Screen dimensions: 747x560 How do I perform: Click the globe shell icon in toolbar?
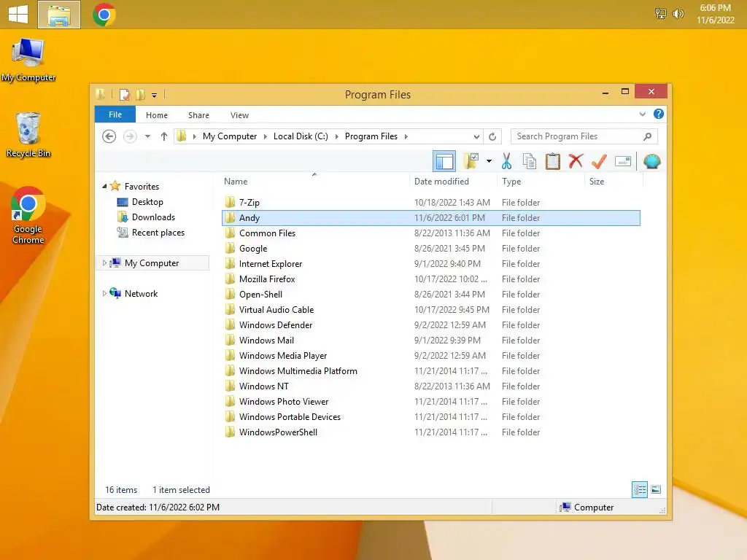click(x=651, y=161)
